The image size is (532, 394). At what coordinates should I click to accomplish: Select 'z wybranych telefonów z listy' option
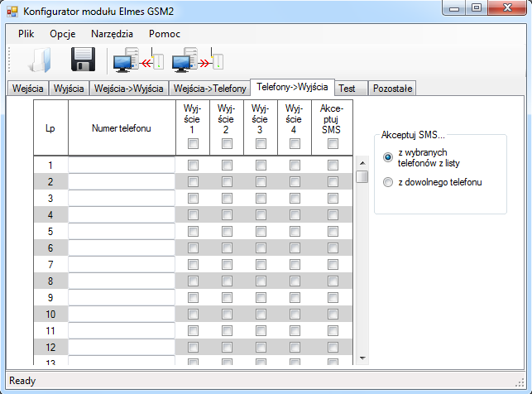click(x=388, y=157)
